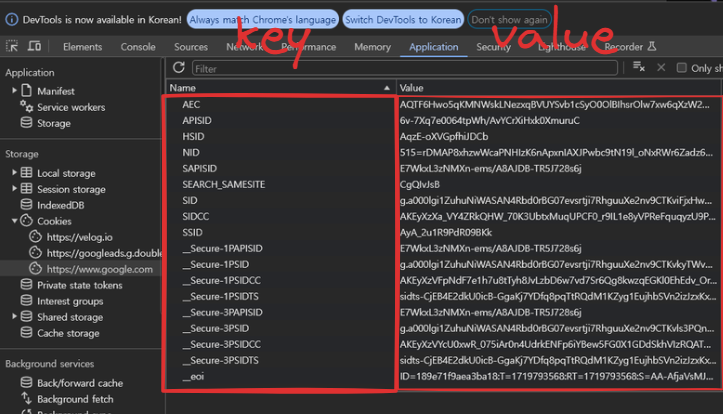This screenshot has height=414, width=723.
Task: Click the CgQIvJsB cookie value
Action: [420, 184]
